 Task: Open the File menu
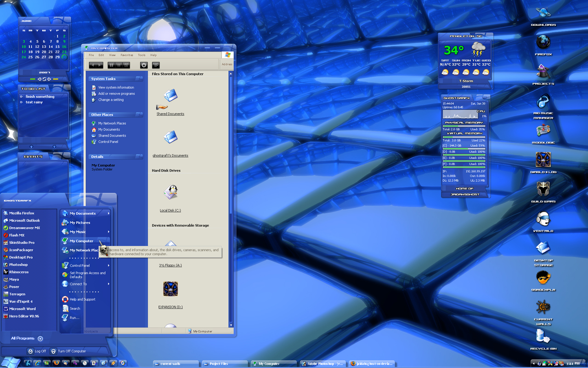(91, 55)
